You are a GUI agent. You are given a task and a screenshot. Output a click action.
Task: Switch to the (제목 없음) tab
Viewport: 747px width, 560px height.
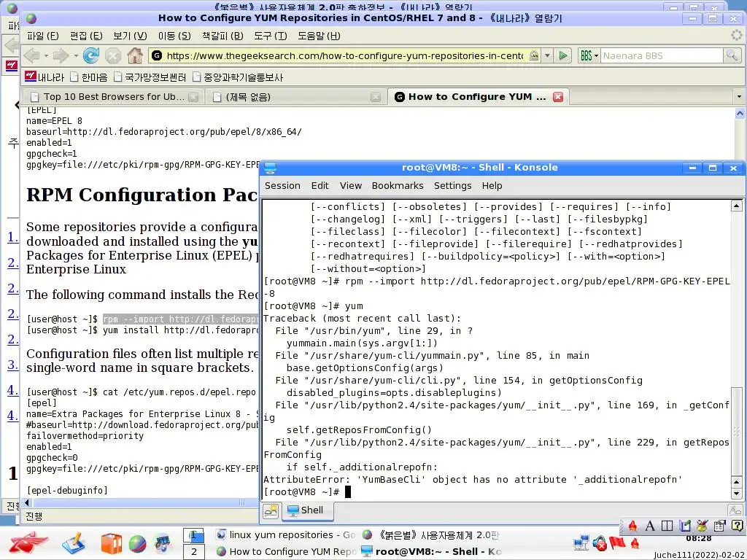(x=296, y=97)
